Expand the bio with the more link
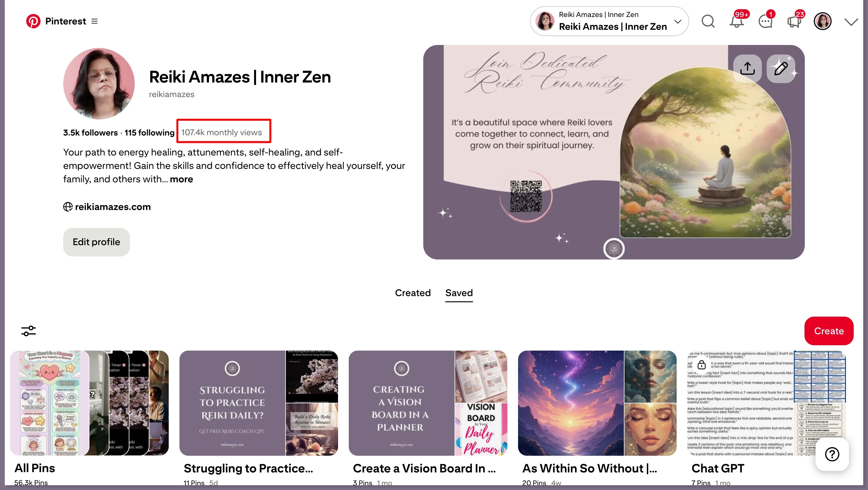 pyautogui.click(x=181, y=179)
